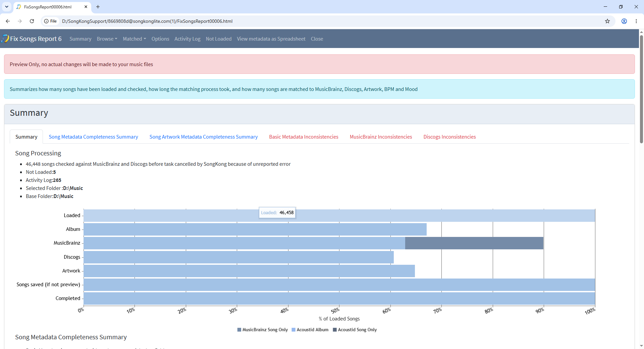
Task: Click the '46,448 songs checked' list entry
Action: 158,164
